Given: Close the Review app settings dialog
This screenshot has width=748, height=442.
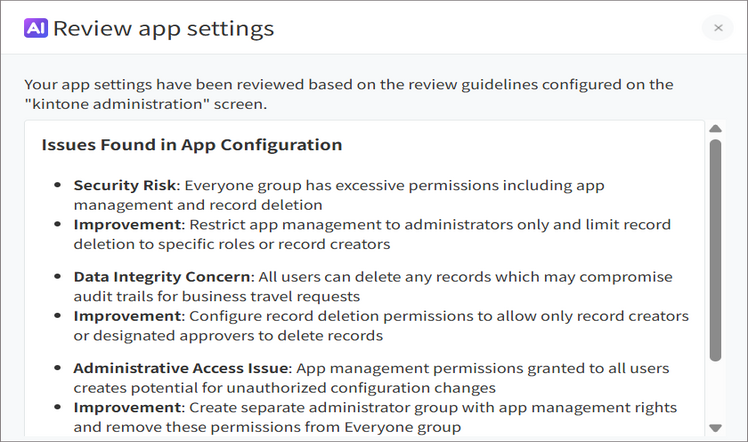Looking at the screenshot, I should click(x=717, y=28).
